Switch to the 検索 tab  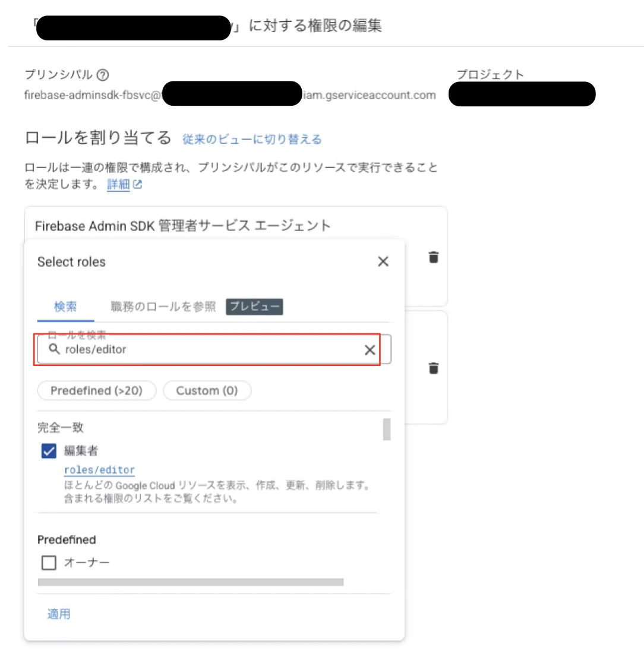[x=65, y=307]
